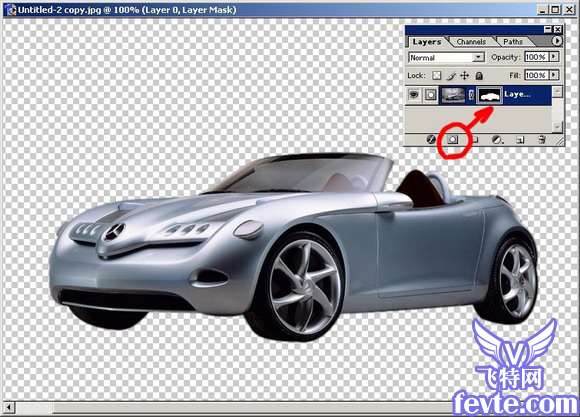Screen dimensions: 580x417
Task: Add a new fill or adjustment layer
Action: [498, 139]
